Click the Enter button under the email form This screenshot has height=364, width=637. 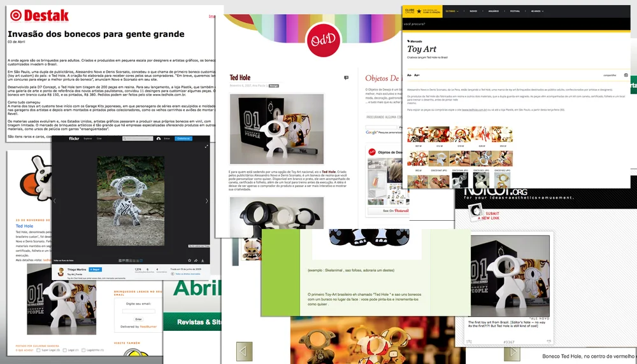138,319
